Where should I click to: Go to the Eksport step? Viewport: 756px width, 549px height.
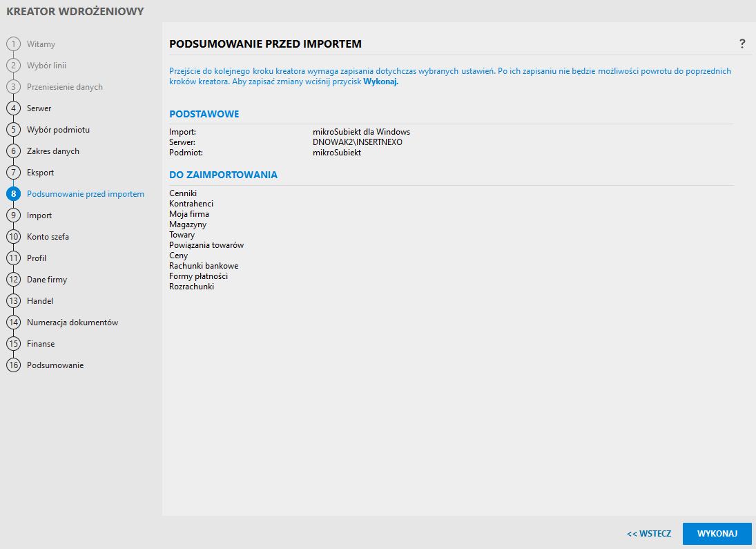pyautogui.click(x=41, y=172)
